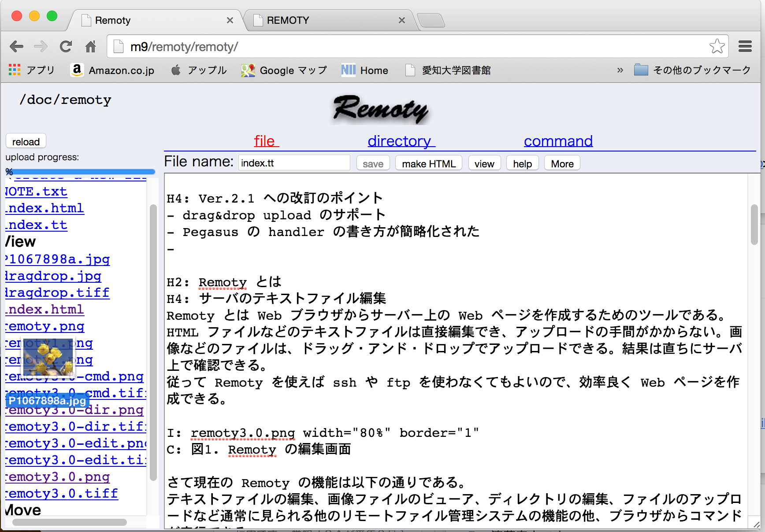Open the 愛知大学図書館 bookmark

(448, 70)
